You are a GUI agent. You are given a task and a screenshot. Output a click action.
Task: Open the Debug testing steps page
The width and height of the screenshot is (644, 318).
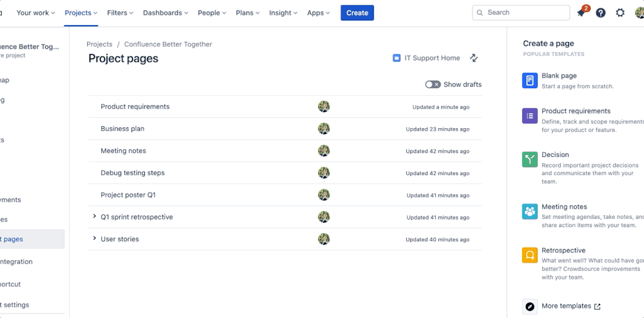pos(133,173)
